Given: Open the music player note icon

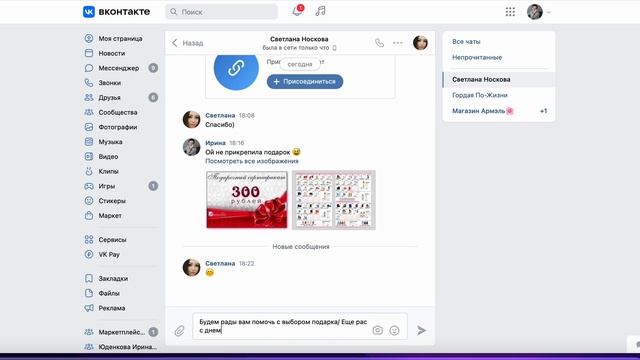Looking at the screenshot, I should (x=320, y=11).
